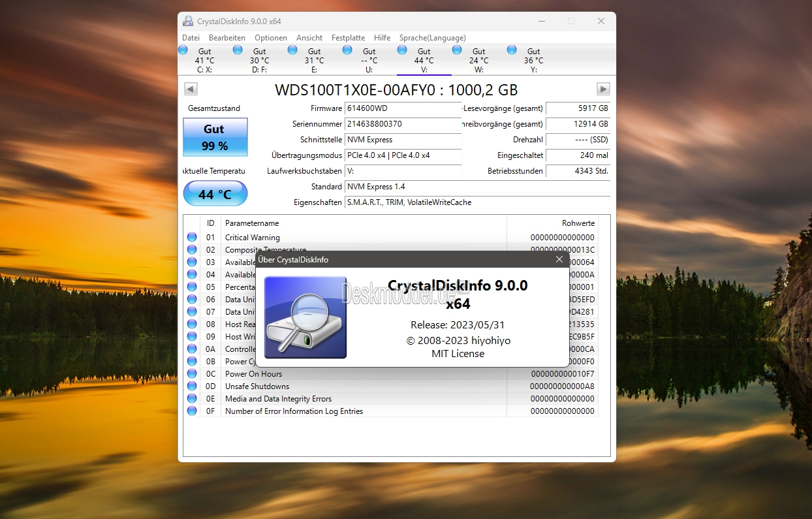
Task: Open the Festplatte menu
Action: pyautogui.click(x=349, y=38)
